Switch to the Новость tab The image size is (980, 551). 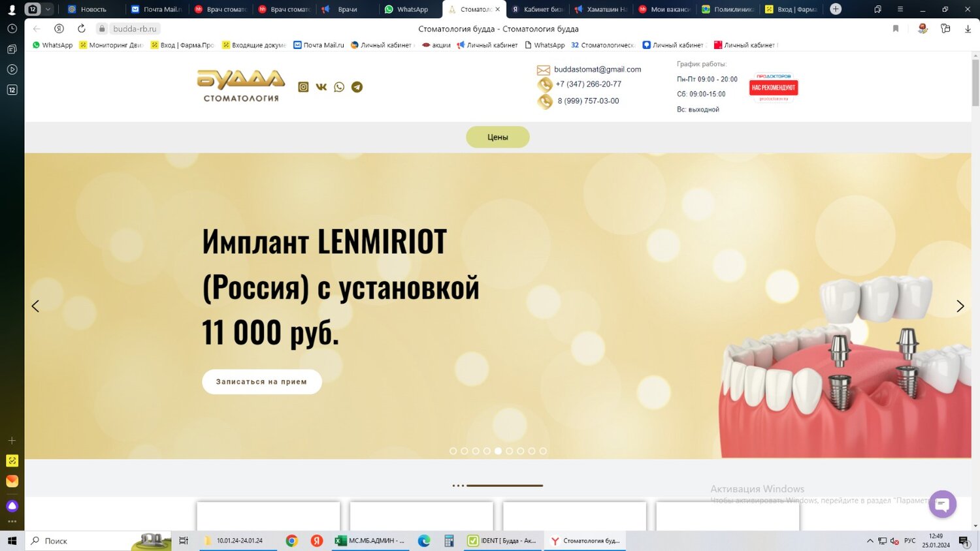pos(93,9)
